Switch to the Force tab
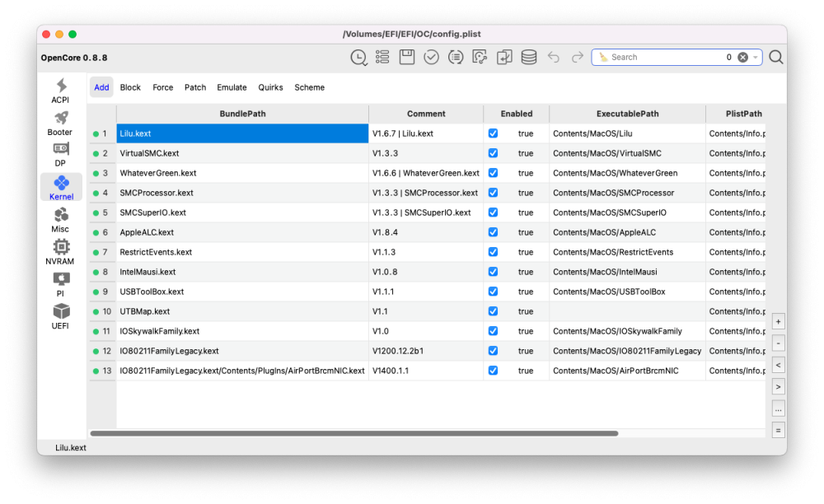The height and width of the screenshot is (504, 824). (163, 87)
